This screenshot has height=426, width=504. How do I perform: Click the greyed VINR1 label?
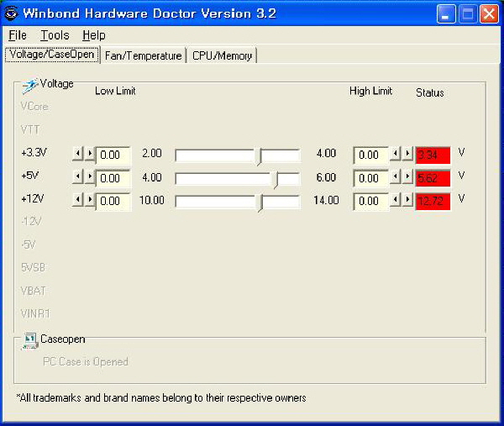[35, 313]
